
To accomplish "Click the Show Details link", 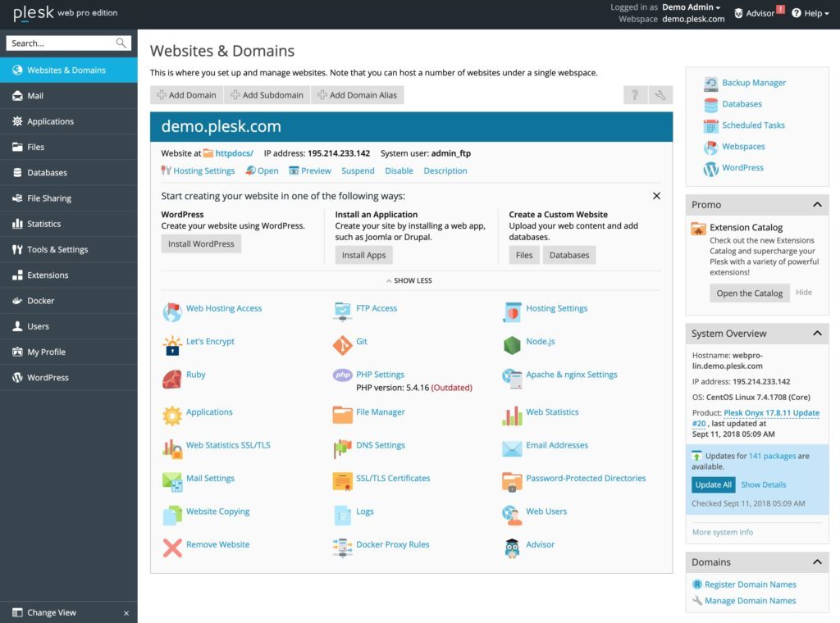I will 764,485.
